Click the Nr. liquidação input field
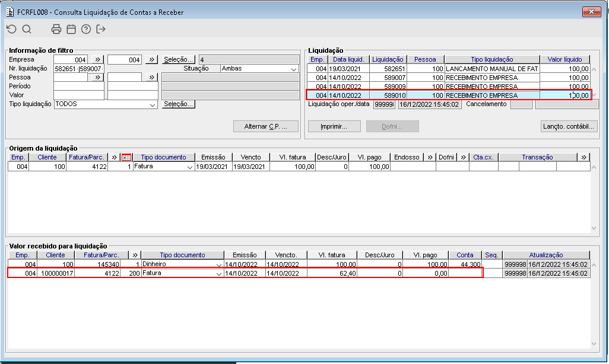This screenshot has height=364, width=609. tap(79, 69)
